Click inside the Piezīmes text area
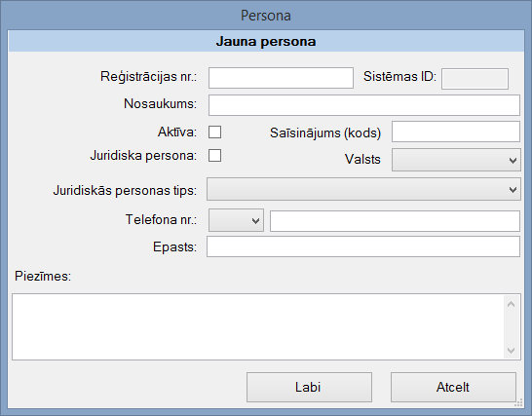Screen dimensions: 532x416 coord(258,326)
